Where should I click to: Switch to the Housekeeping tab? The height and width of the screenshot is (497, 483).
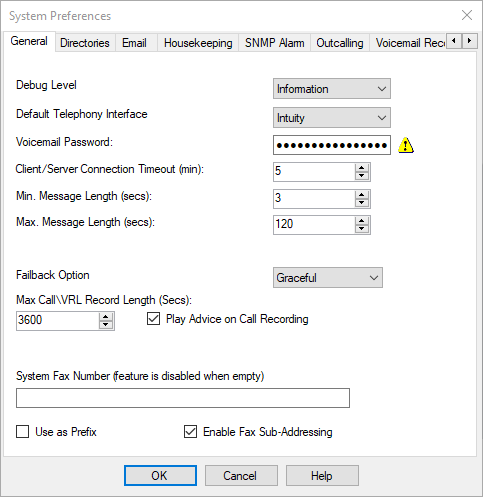click(198, 43)
